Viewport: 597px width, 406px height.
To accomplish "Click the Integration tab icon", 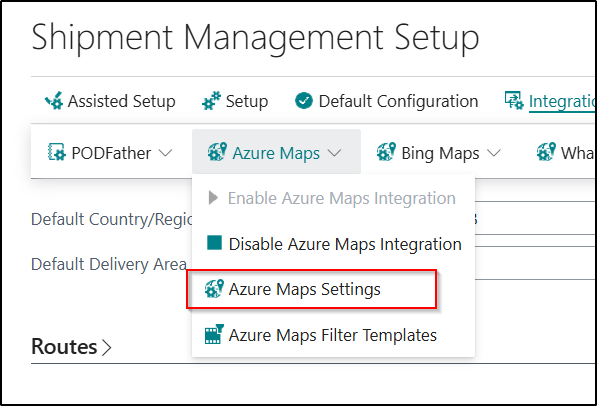I will pyautogui.click(x=514, y=101).
